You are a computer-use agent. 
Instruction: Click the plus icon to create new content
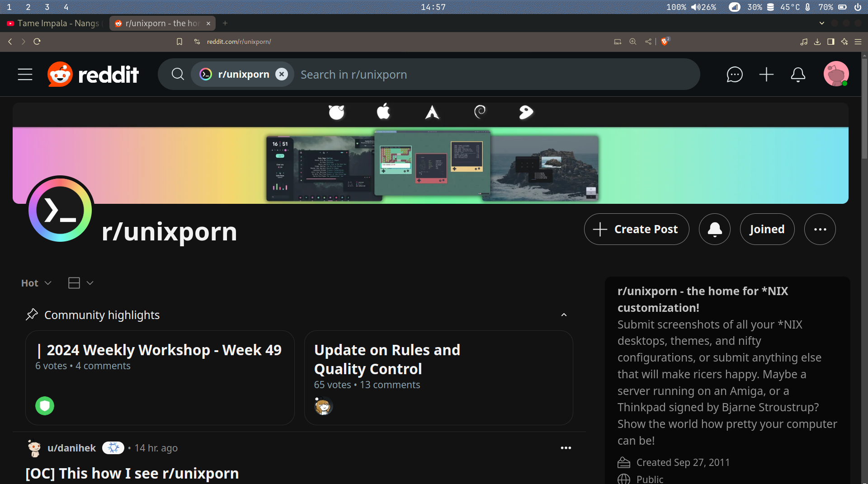766,74
